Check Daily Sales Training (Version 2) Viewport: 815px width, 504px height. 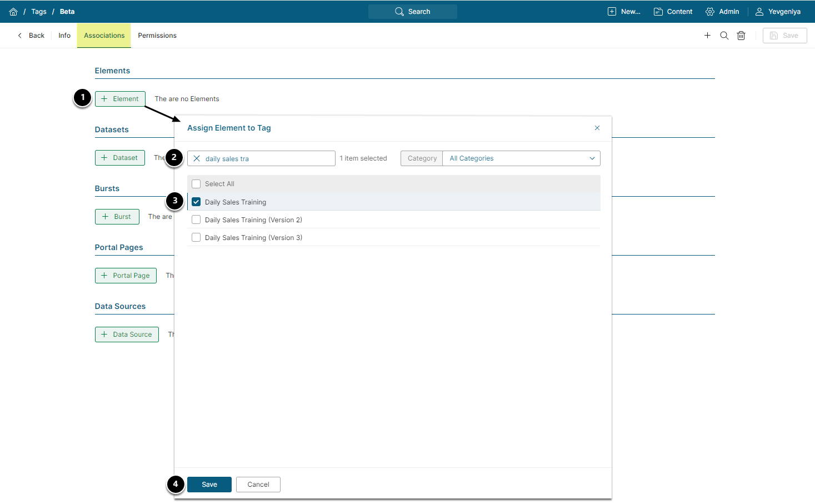pyautogui.click(x=196, y=220)
